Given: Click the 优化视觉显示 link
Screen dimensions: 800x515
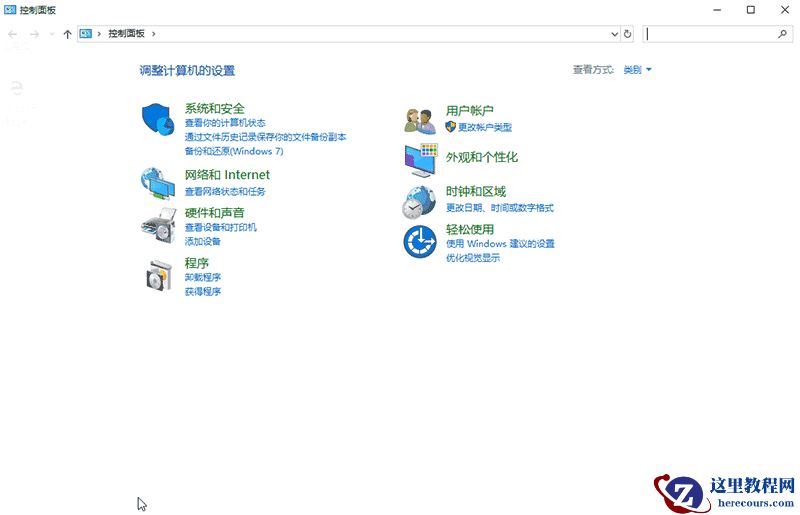Looking at the screenshot, I should 473,258.
